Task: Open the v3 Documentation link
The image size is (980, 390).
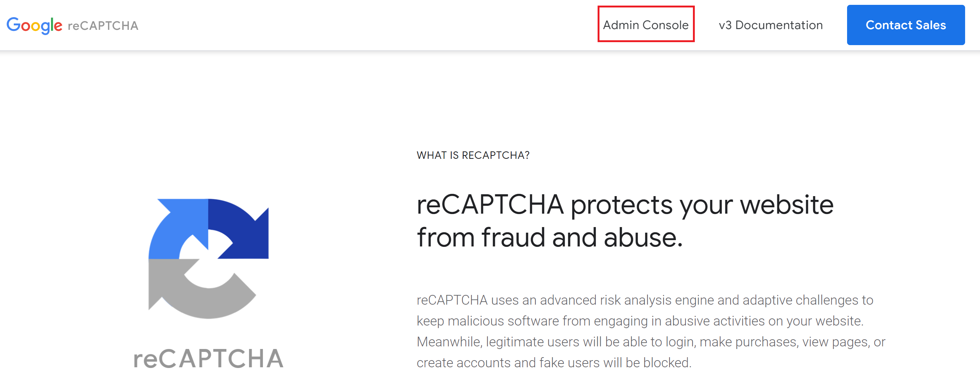Action: point(770,25)
